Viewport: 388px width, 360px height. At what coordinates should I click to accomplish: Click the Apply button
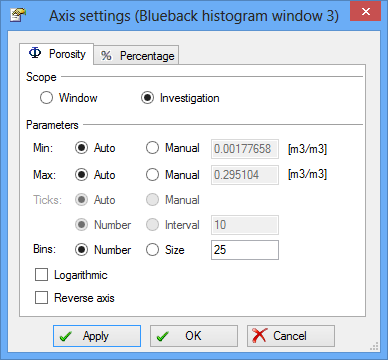point(97,336)
